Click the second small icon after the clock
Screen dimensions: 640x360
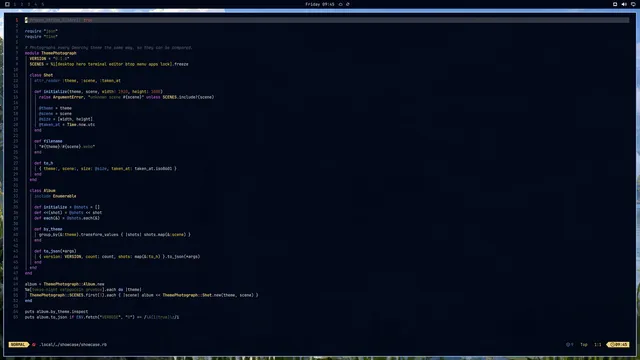click(x=348, y=4)
